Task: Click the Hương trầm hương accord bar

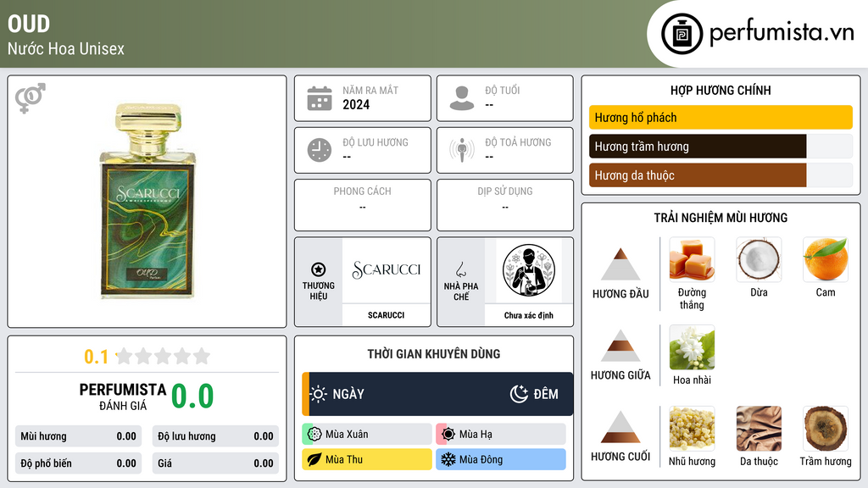Action: coord(721,147)
